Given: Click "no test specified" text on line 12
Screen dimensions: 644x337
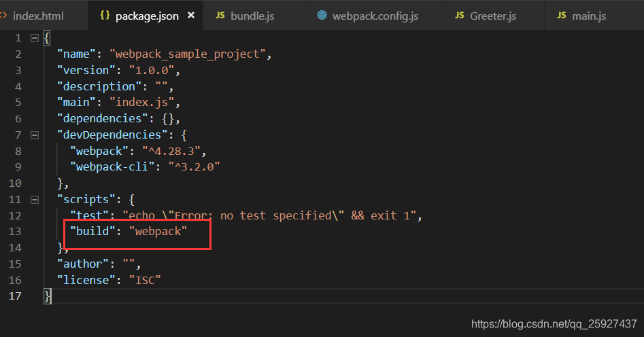Looking at the screenshot, I should [x=276, y=215].
